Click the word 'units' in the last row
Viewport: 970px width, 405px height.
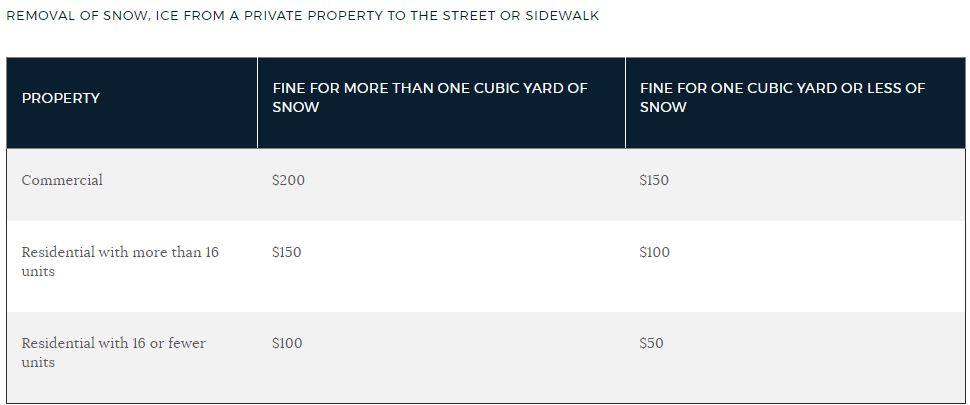[38, 362]
